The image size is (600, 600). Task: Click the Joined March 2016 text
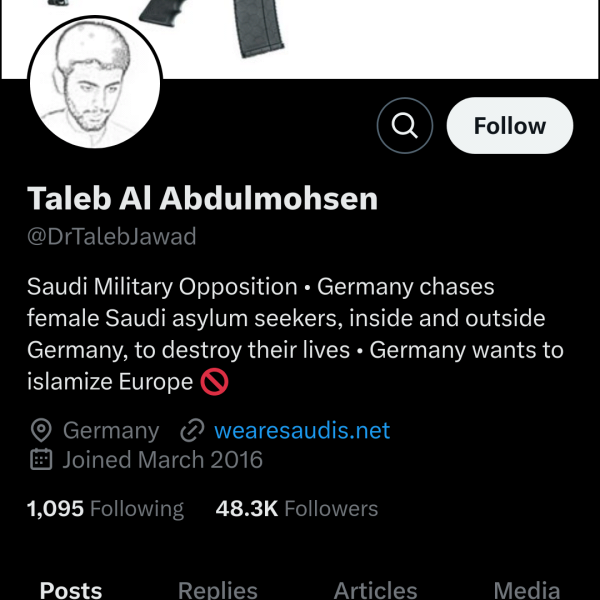tap(162, 460)
